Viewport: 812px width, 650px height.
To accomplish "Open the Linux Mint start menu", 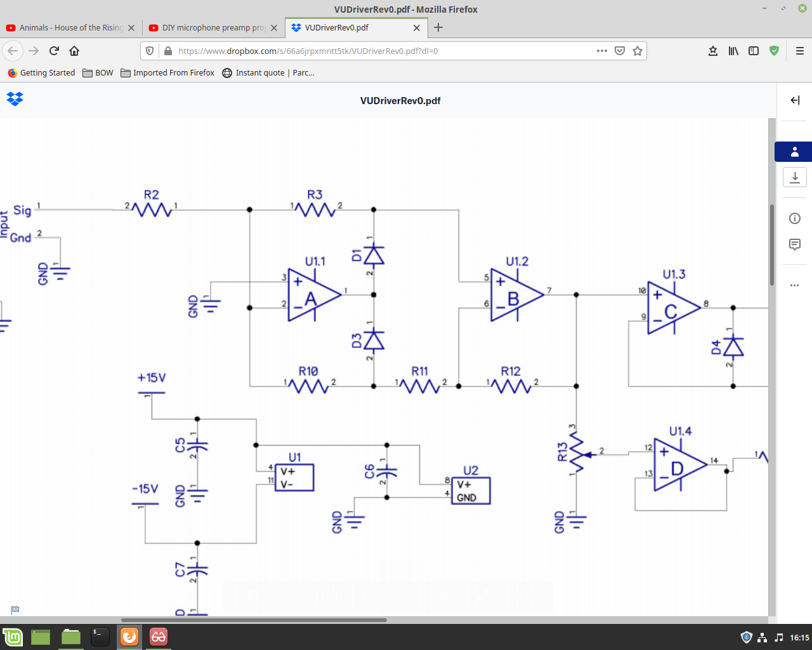I will pos(13,637).
